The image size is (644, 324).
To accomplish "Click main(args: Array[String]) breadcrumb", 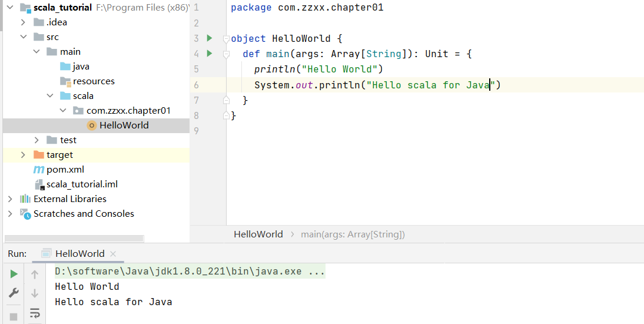I will tap(353, 234).
